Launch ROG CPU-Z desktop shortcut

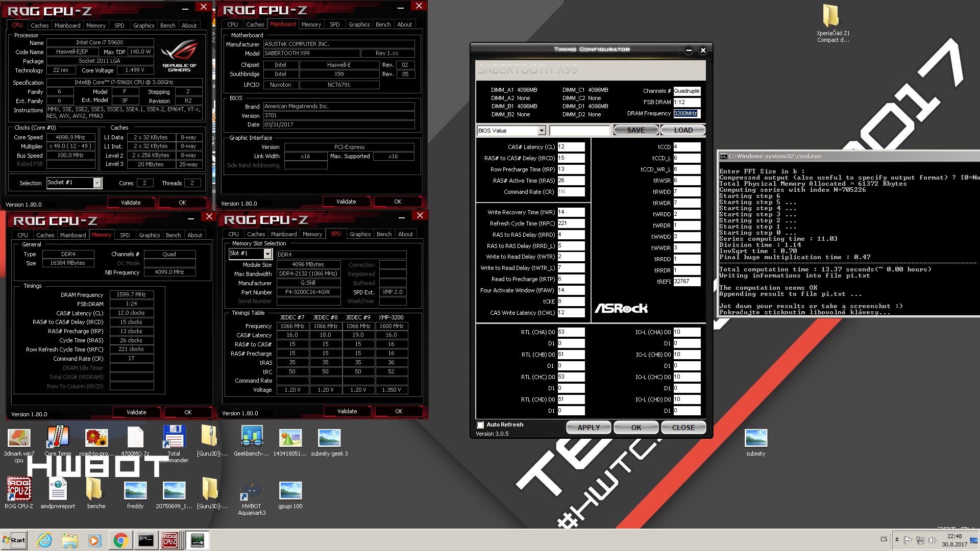pos(19,493)
